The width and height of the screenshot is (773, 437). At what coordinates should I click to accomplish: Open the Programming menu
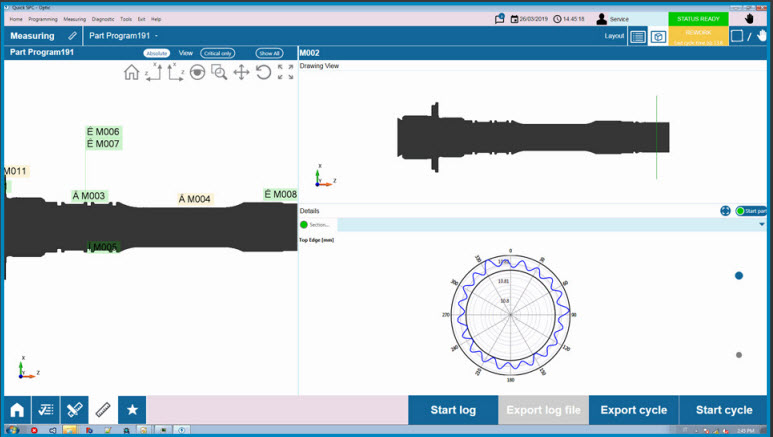point(42,19)
